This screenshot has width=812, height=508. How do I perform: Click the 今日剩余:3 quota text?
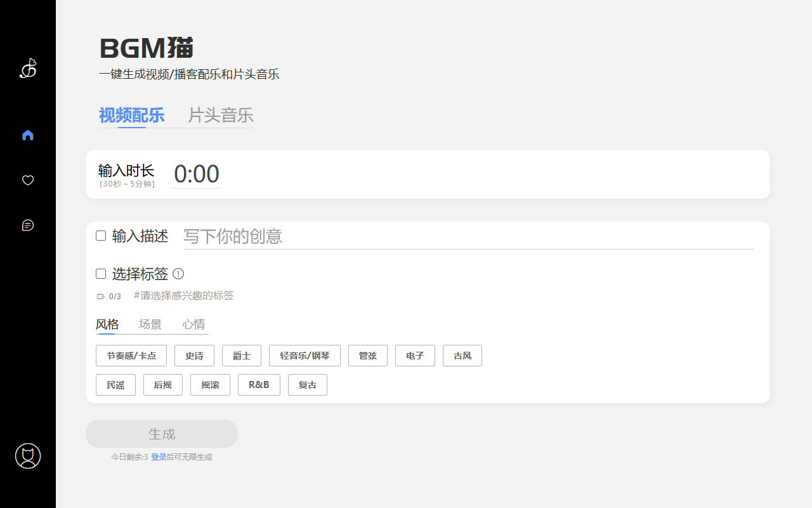[129, 457]
